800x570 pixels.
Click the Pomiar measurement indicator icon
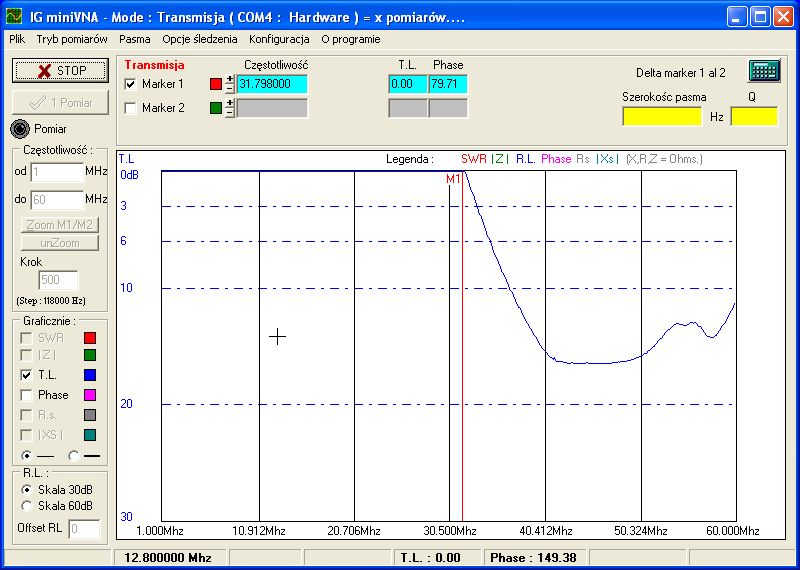[21, 128]
